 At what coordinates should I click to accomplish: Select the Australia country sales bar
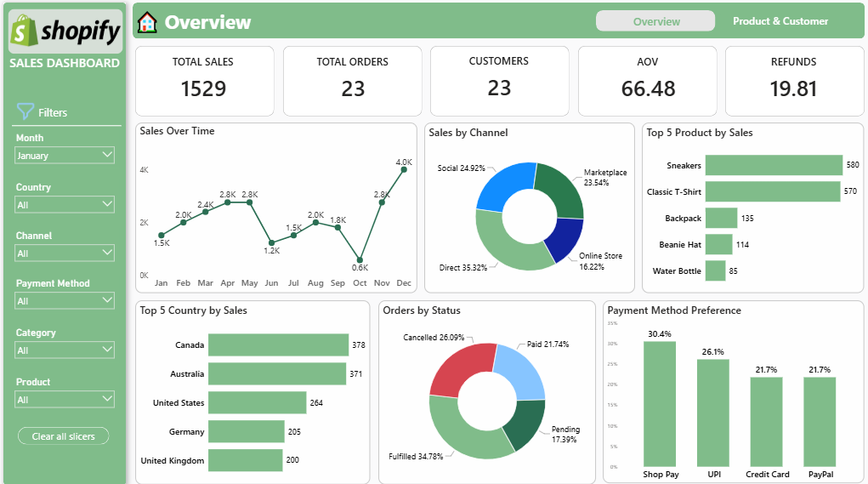277,373
